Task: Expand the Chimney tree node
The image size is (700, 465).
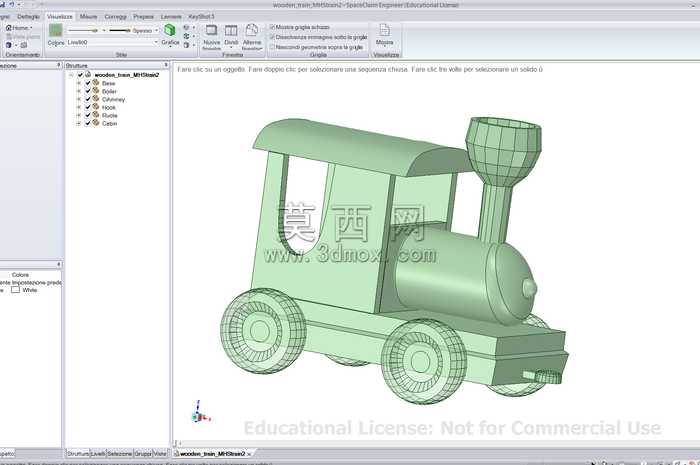Action: pos(79,99)
